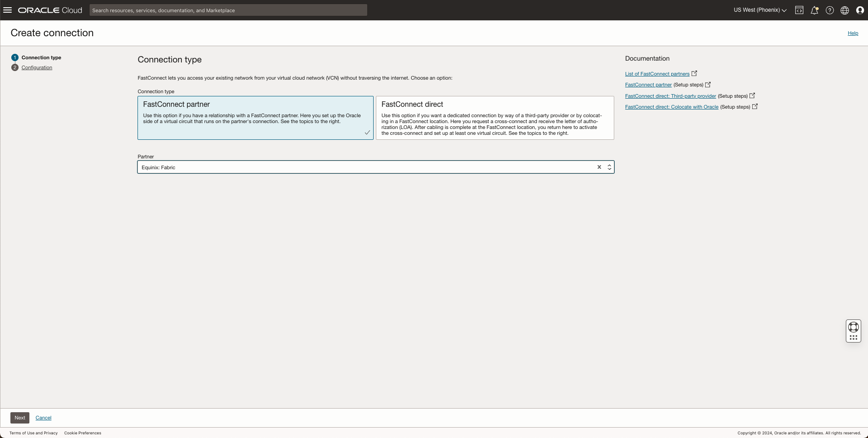Clear the Equinix: Fabric partner selection

click(599, 167)
